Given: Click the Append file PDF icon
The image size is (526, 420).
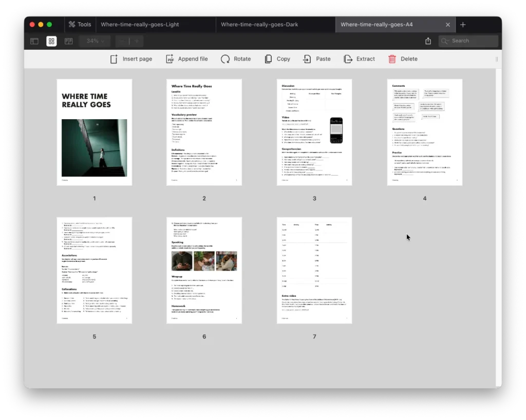Looking at the screenshot, I should click(x=170, y=59).
